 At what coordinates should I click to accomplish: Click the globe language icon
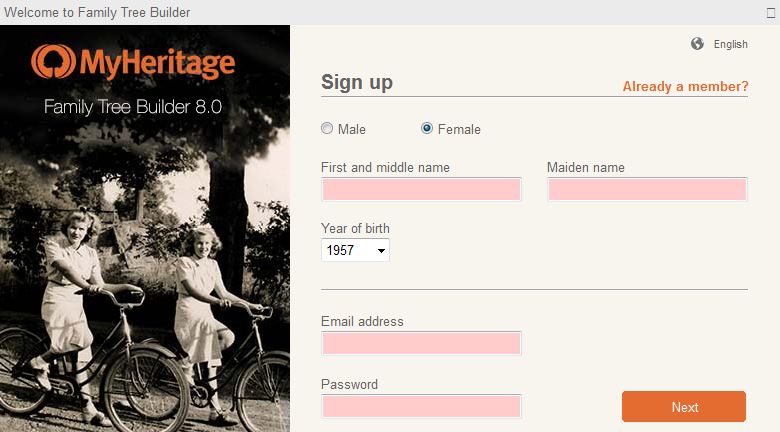tap(697, 44)
